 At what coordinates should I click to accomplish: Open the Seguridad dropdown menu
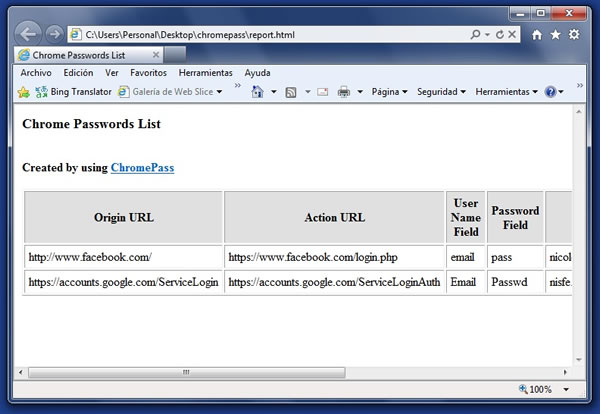point(441,92)
